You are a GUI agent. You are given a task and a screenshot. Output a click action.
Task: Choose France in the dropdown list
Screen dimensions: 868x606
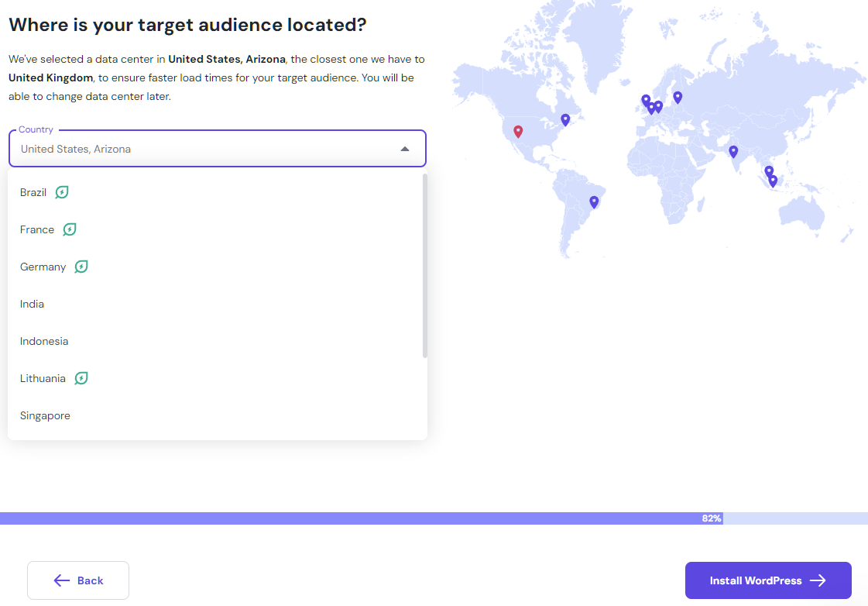[37, 229]
